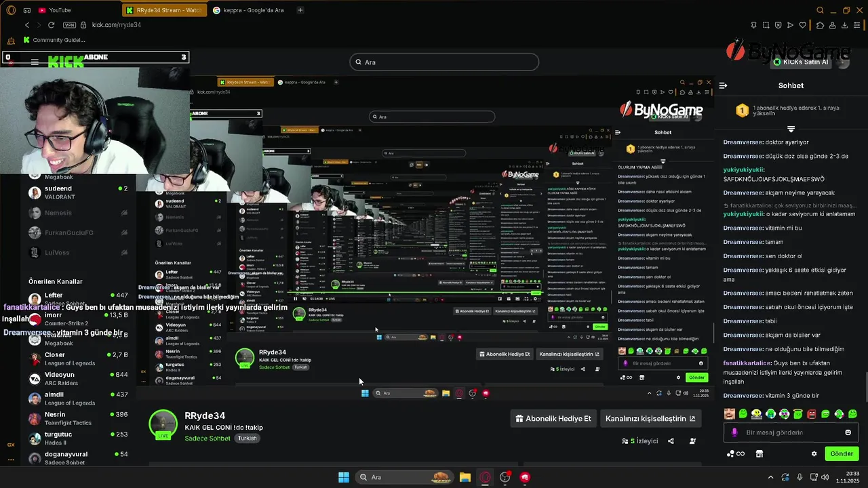868x488 pixels.
Task: Open Videoyun ARC Raiders channel
Action: [78, 378]
